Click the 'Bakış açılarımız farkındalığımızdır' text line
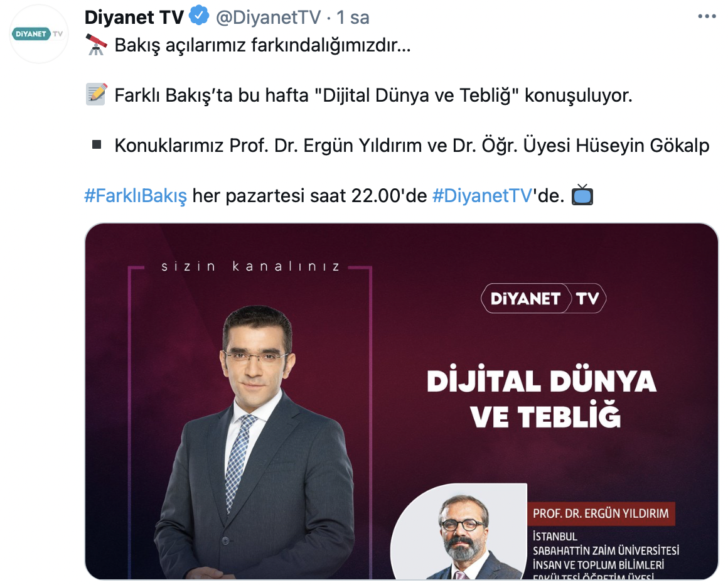The image size is (728, 585). point(263,45)
